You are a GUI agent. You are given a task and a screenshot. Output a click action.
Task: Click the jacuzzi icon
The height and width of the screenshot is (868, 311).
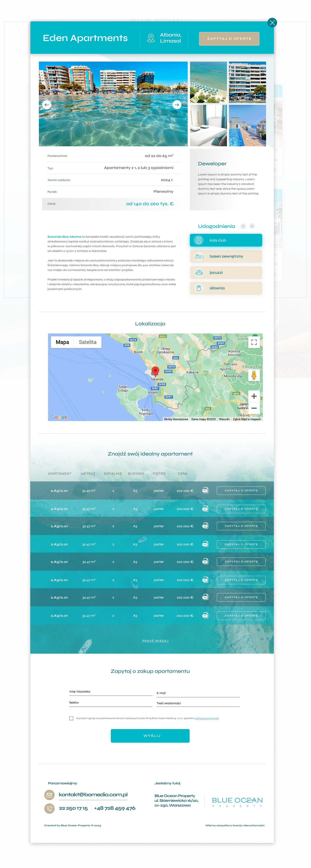tap(199, 272)
